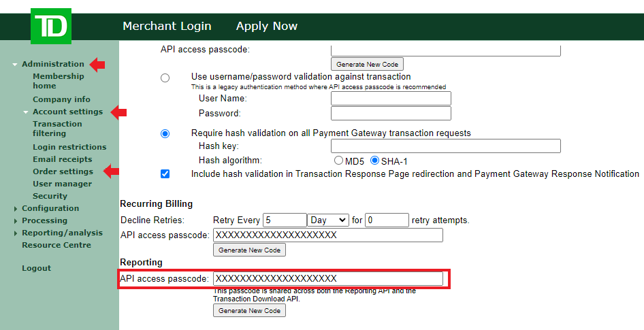This screenshot has height=330, width=644.
Task: Uncheck include hash validation in response
Action: [x=165, y=174]
